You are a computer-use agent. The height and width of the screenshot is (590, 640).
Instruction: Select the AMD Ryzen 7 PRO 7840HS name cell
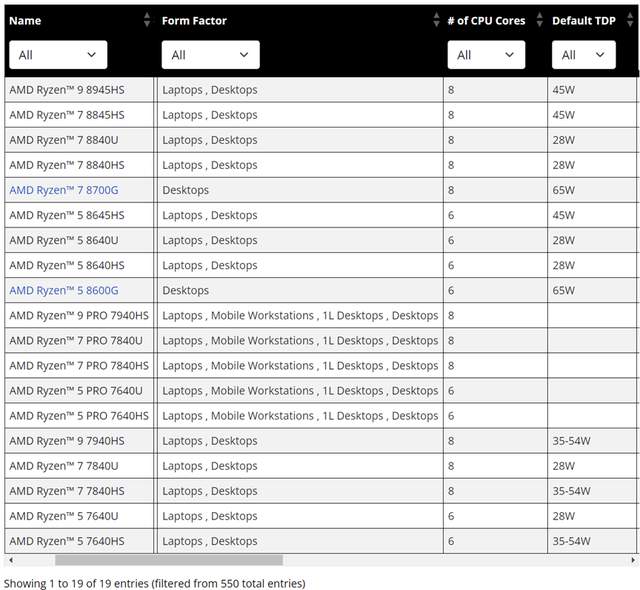pyautogui.click(x=79, y=366)
